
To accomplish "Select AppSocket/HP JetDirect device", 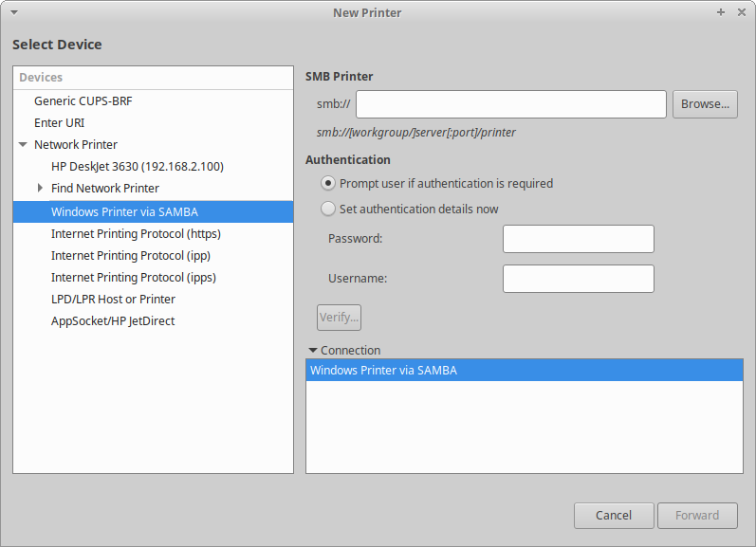I will (113, 320).
